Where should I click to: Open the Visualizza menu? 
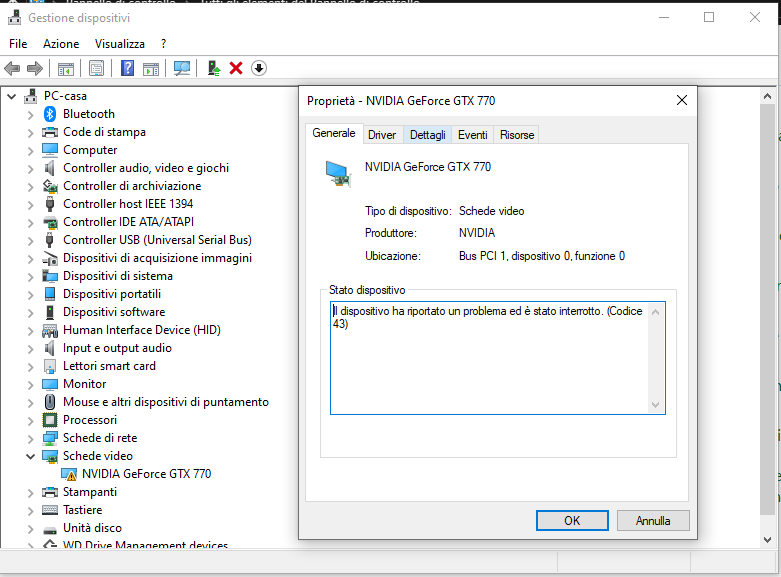pos(120,44)
